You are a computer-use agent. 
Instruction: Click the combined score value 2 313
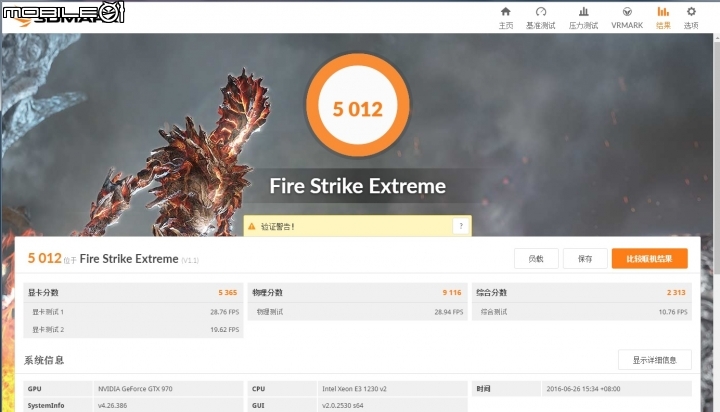676,293
